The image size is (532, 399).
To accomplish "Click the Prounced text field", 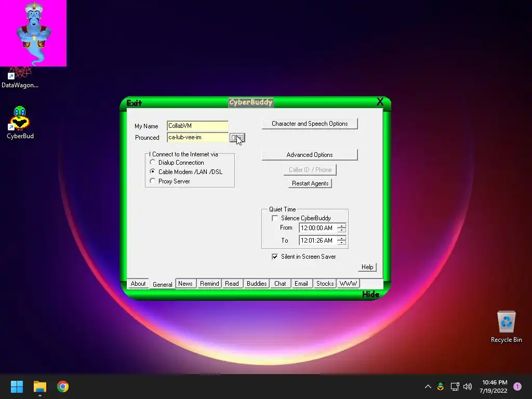I will (x=197, y=137).
